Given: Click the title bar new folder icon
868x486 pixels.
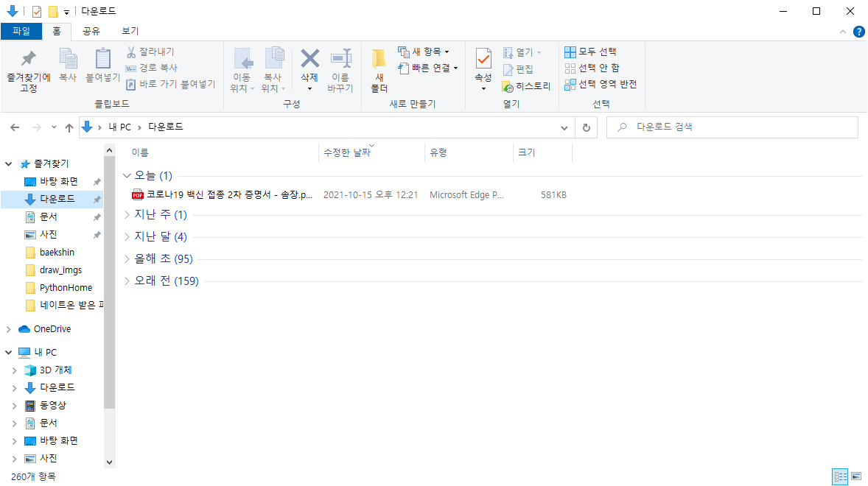Looking at the screenshot, I should point(53,11).
